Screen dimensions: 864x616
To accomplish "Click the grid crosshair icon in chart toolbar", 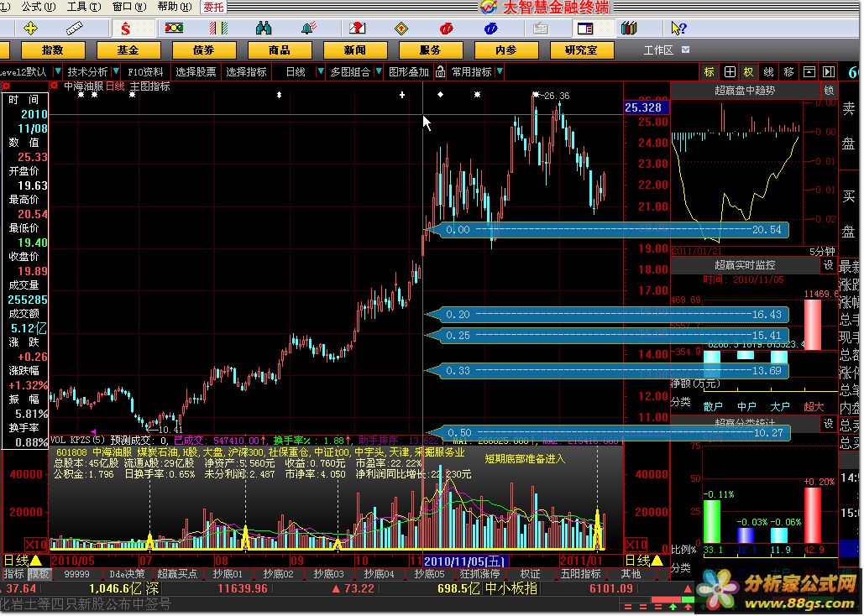I will coord(730,71).
